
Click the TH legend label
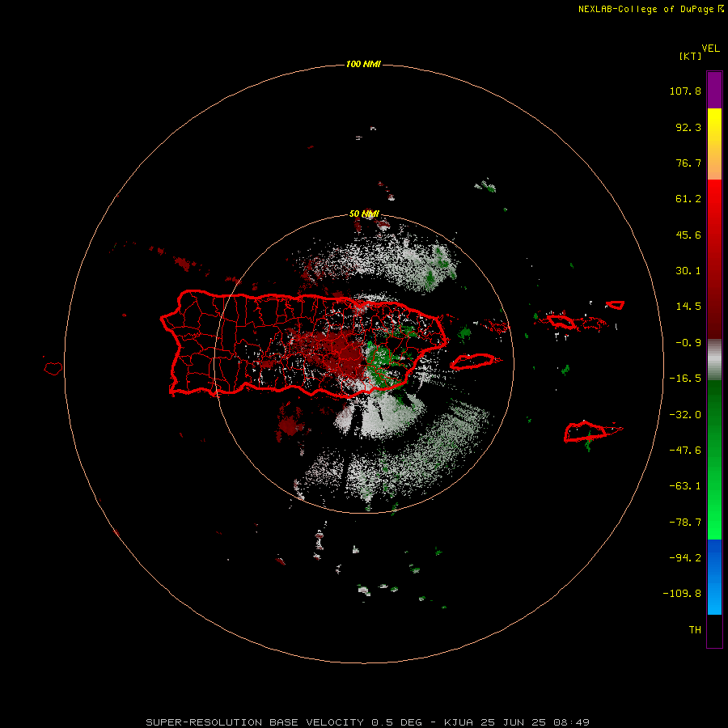pyautogui.click(x=695, y=629)
